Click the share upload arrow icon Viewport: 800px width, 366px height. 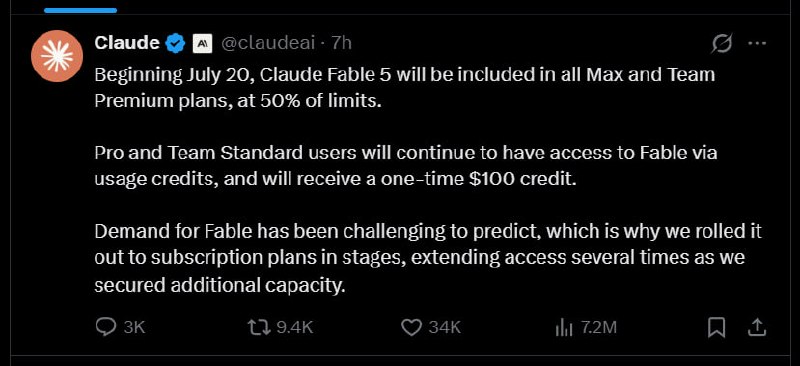757,328
